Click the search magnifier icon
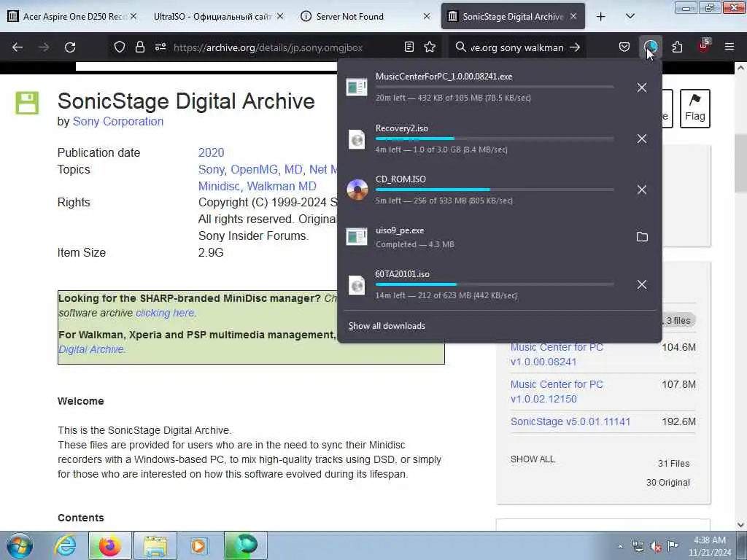 pos(460,47)
